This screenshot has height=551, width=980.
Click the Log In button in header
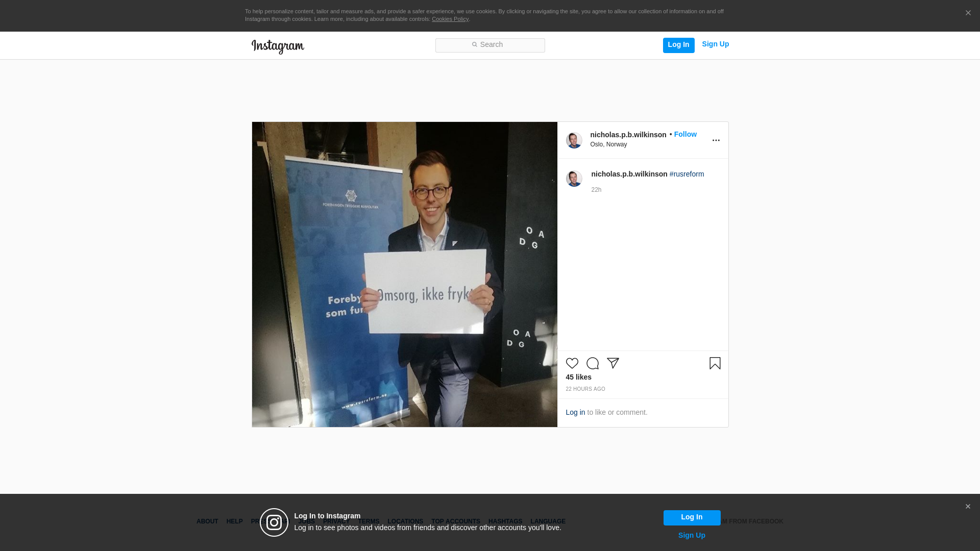click(x=678, y=45)
